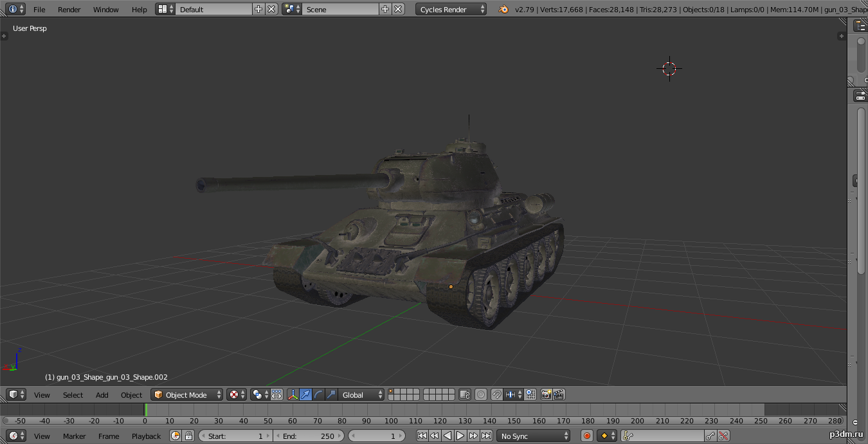
Task: Click the insert keyframe key icon
Action: pos(710,436)
